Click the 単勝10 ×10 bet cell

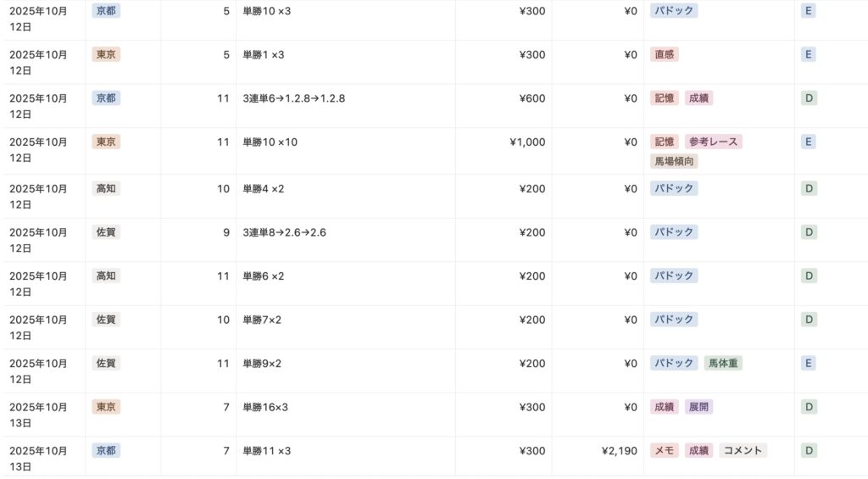coord(270,142)
